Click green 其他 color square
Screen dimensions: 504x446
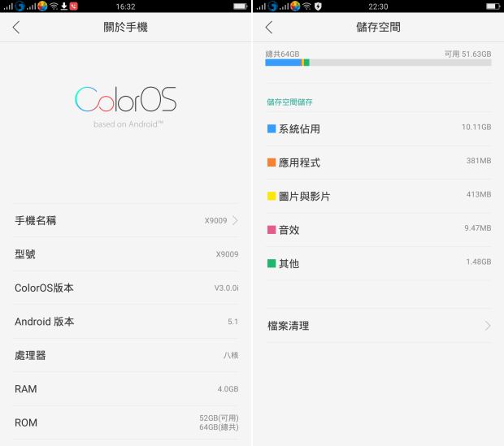click(272, 263)
